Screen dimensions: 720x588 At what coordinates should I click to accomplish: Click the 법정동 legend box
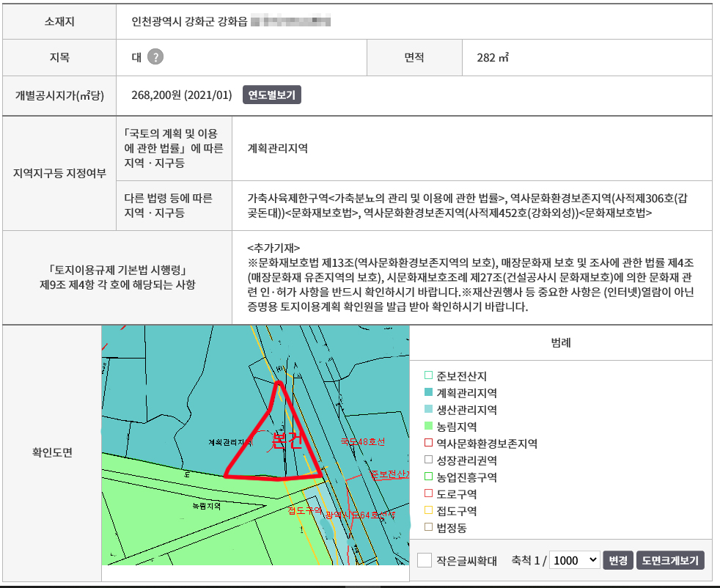(429, 528)
